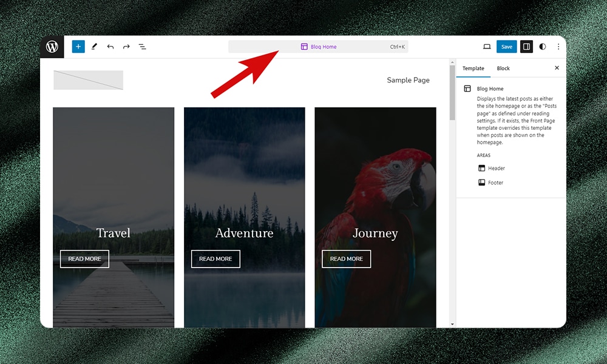Viewport: 607px width, 364px height.
Task: Undo the last change
Action: coord(110,46)
